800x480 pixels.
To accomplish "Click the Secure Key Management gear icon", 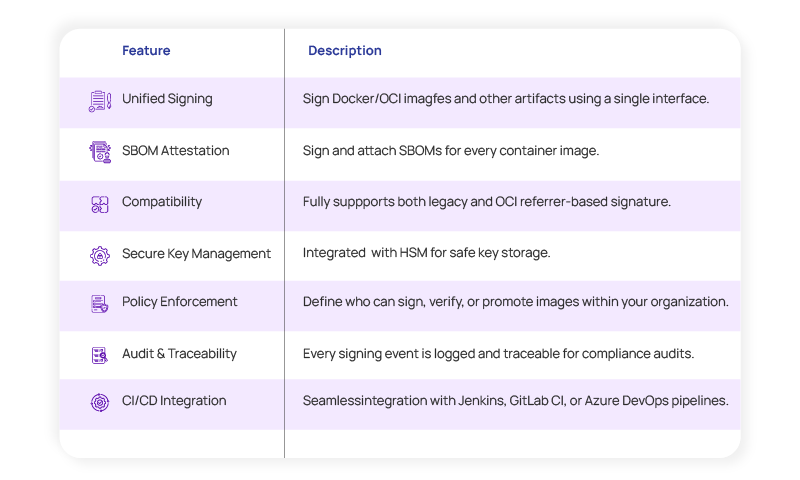I will coord(100,255).
